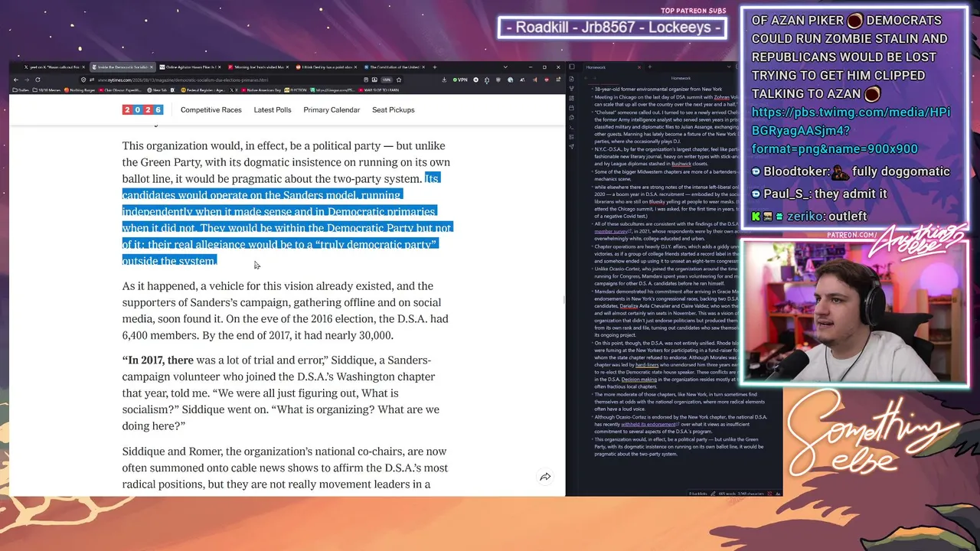Open a new browser tab
The image size is (980, 551).
click(x=434, y=67)
